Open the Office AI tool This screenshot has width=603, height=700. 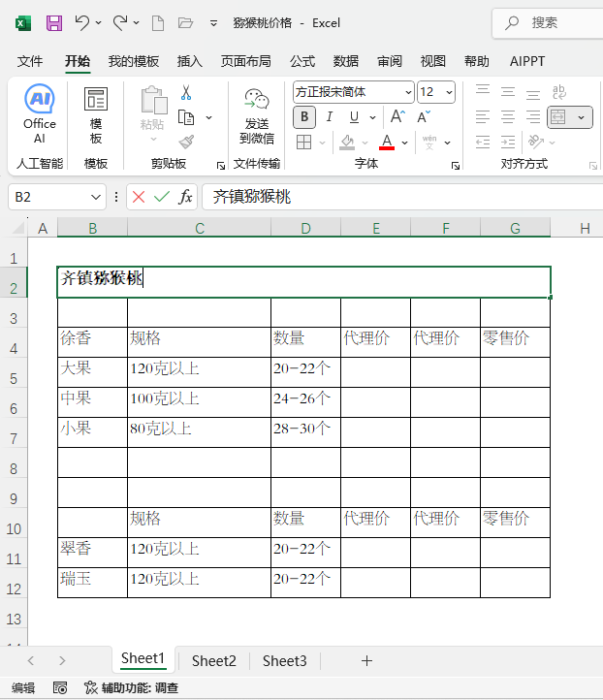[40, 114]
